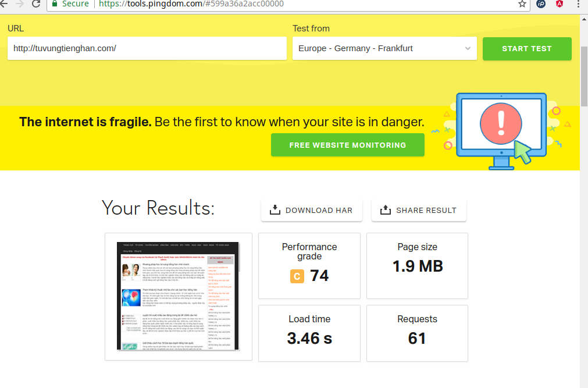Open the red Angular extension icon
This screenshot has width=588, height=388.
click(560, 3)
